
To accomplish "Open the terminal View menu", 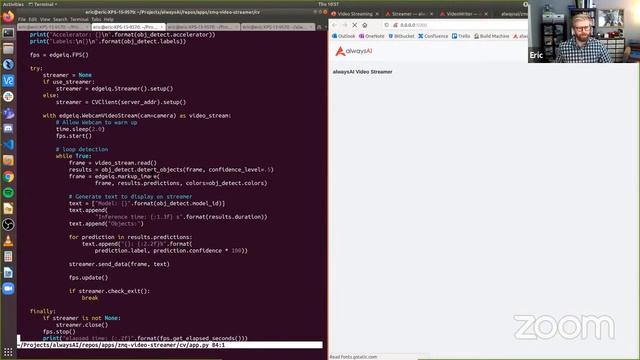I will pos(45,19).
